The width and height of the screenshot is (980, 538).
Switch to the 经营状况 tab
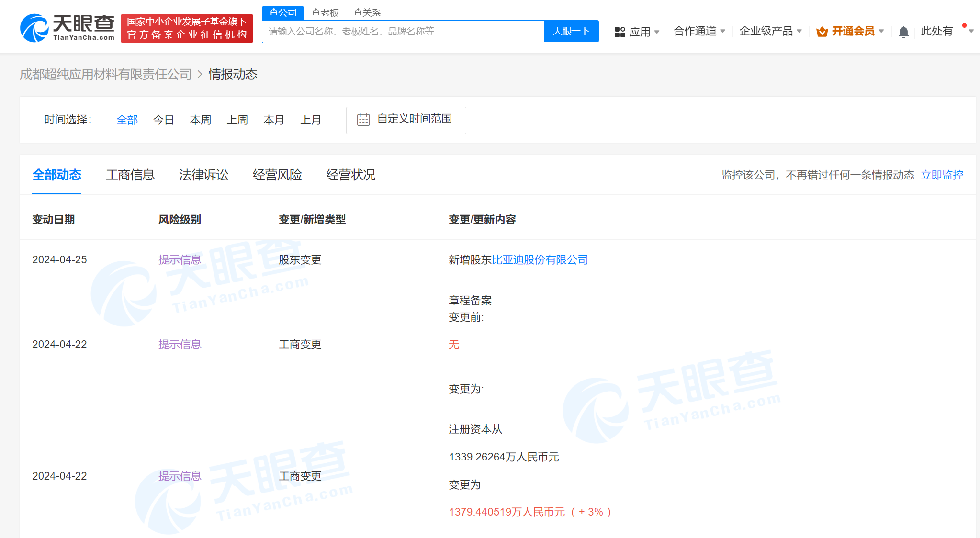pos(350,175)
